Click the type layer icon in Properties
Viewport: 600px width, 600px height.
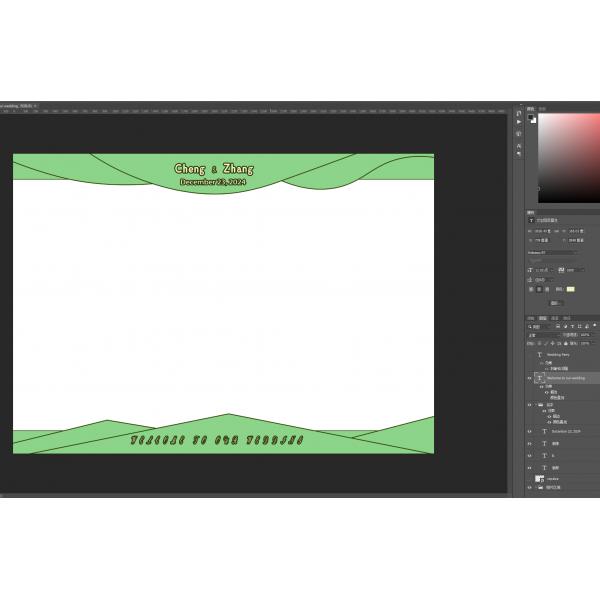tap(531, 220)
